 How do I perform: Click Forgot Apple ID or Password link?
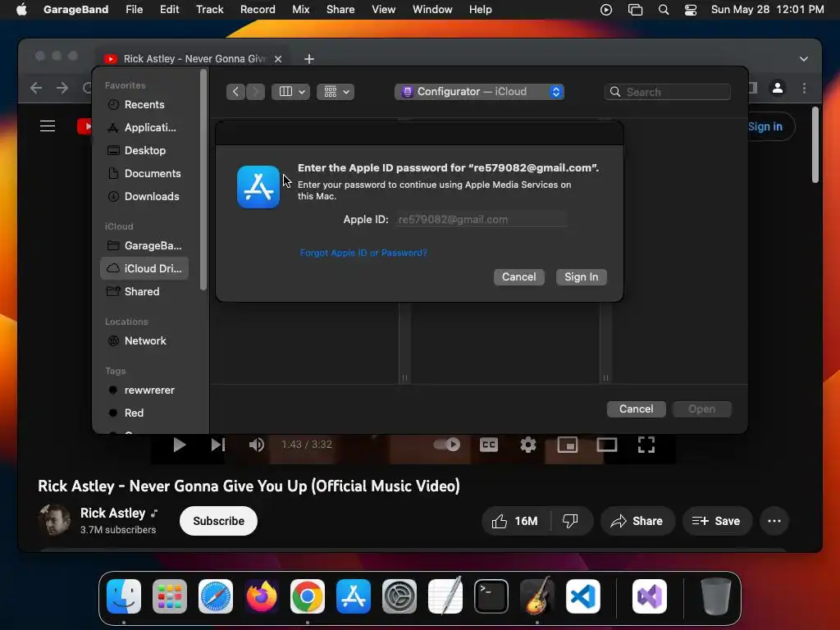(x=363, y=253)
